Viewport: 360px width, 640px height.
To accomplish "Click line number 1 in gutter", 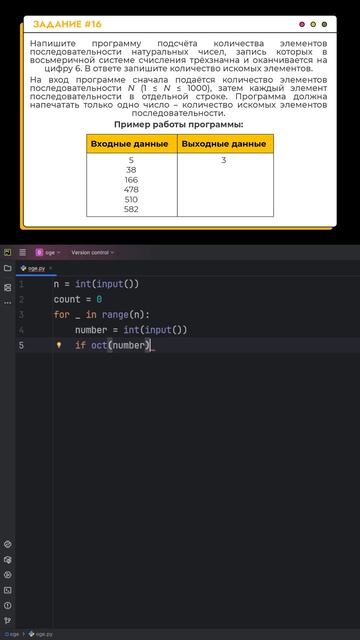I will pyautogui.click(x=21, y=284).
